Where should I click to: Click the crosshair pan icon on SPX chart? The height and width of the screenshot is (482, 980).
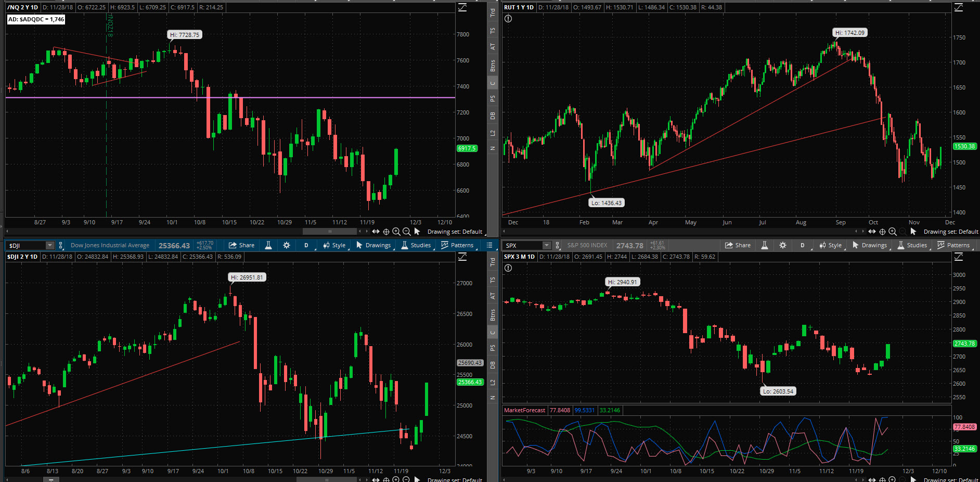882,479
